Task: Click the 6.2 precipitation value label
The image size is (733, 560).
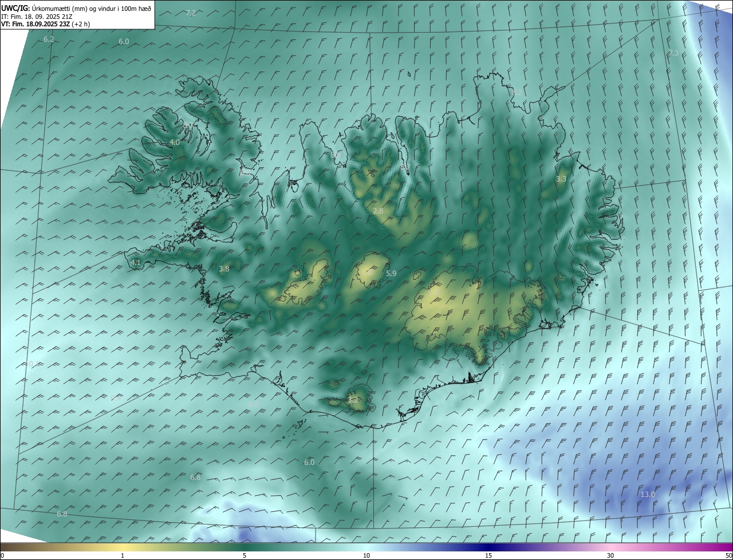Action: point(49,40)
